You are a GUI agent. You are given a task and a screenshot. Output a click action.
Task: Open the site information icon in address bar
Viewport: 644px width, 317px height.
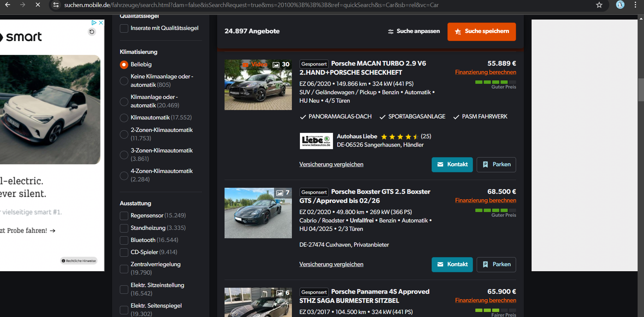pyautogui.click(x=56, y=5)
